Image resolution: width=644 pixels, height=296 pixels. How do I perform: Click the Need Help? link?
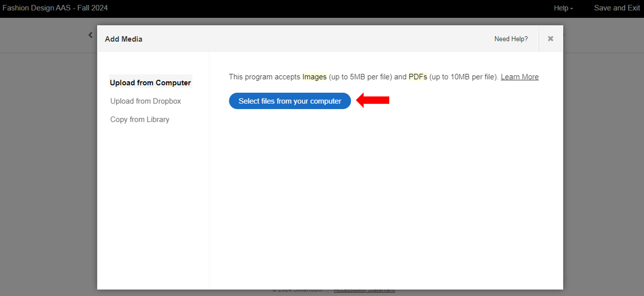511,39
